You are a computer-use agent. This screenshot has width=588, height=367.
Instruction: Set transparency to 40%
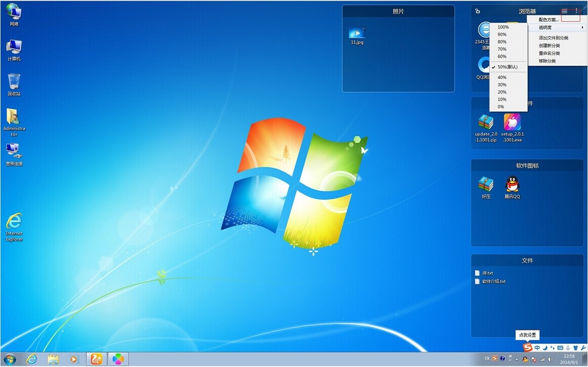tap(509, 77)
